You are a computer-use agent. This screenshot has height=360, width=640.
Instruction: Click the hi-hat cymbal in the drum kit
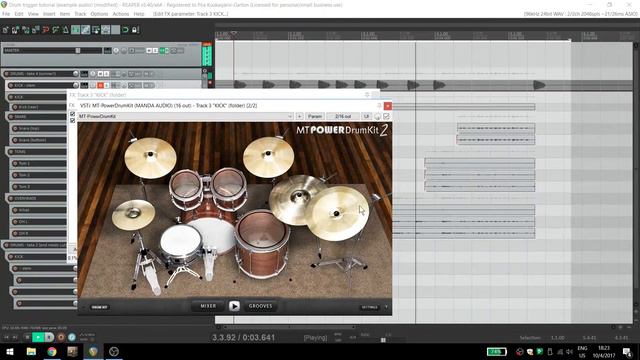click(x=133, y=214)
